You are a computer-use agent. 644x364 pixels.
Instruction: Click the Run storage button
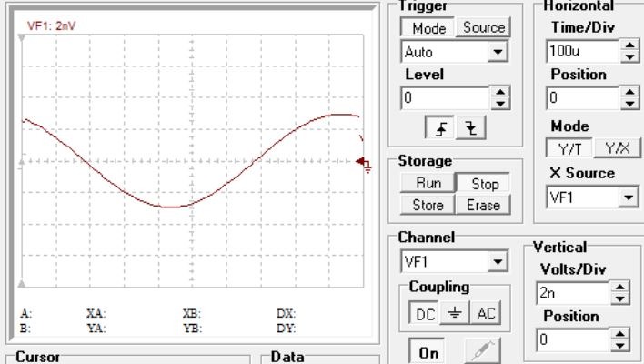tap(428, 183)
